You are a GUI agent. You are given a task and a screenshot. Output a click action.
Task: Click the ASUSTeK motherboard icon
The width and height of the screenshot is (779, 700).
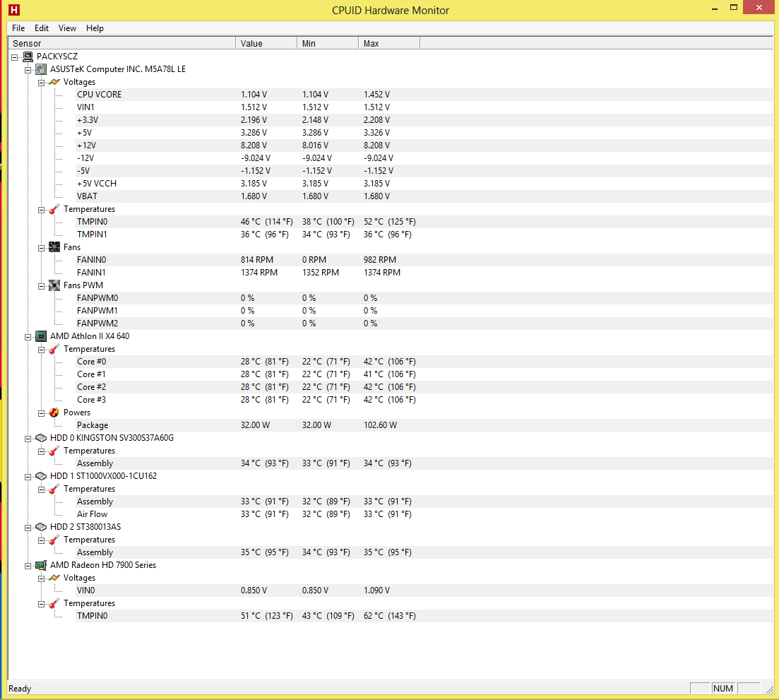tap(41, 69)
